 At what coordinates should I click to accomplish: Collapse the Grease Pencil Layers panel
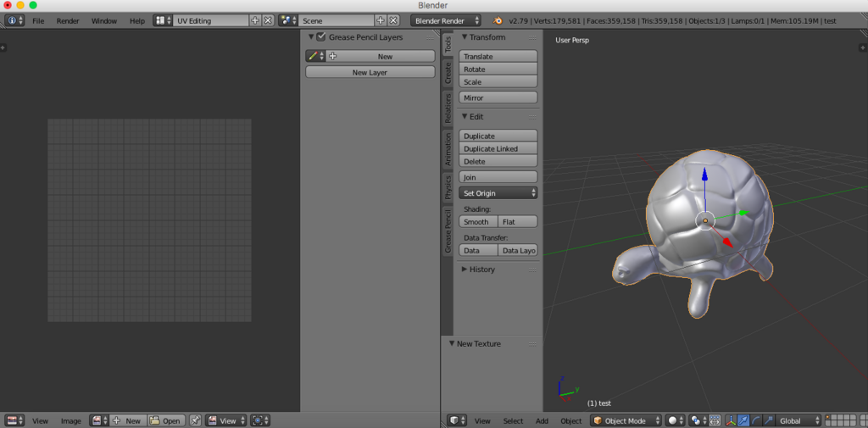(311, 37)
